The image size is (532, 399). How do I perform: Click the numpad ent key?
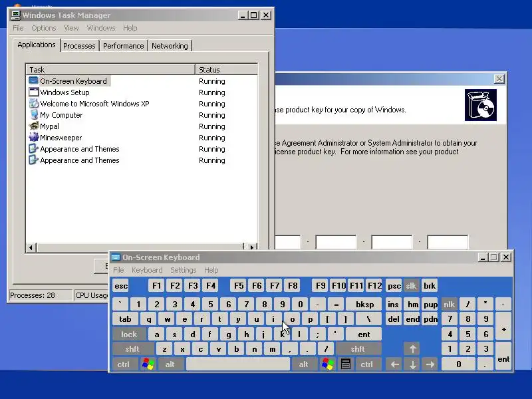(x=503, y=356)
